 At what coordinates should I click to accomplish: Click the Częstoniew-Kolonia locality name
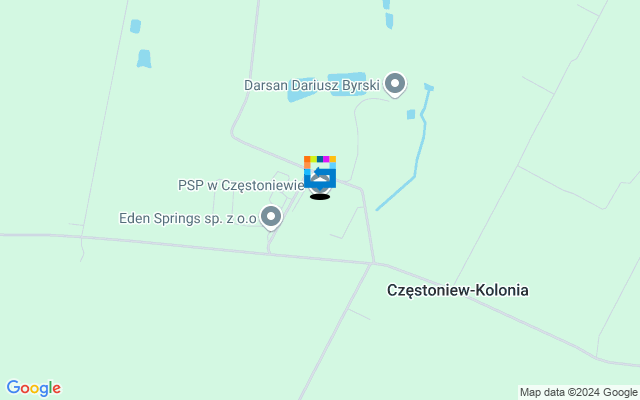click(458, 290)
